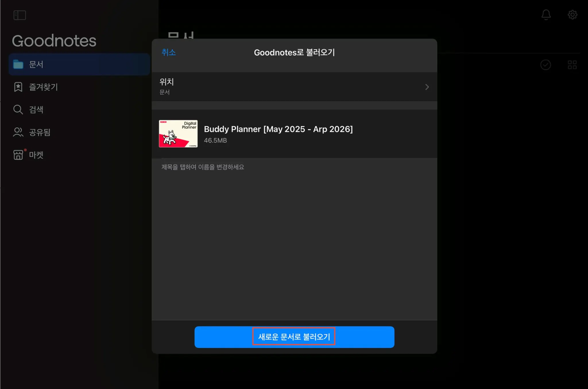The width and height of the screenshot is (588, 389).
Task: Expand the 위치 row chevron
Action: tap(427, 87)
